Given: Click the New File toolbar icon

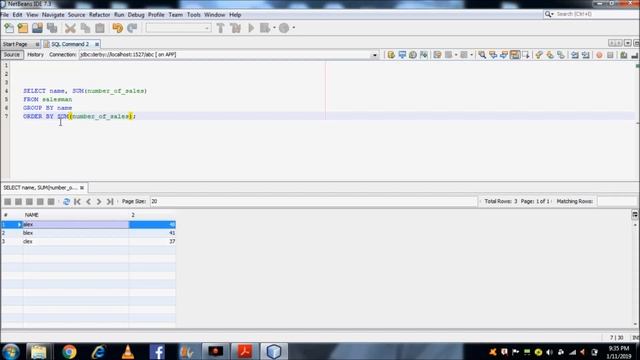Looking at the screenshot, I should 9,28.
